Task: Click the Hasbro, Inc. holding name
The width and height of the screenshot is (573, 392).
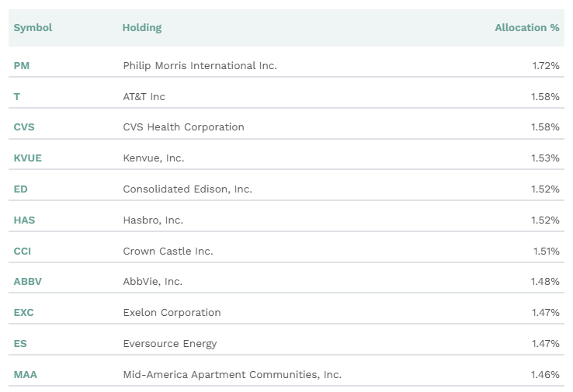Action: click(153, 220)
